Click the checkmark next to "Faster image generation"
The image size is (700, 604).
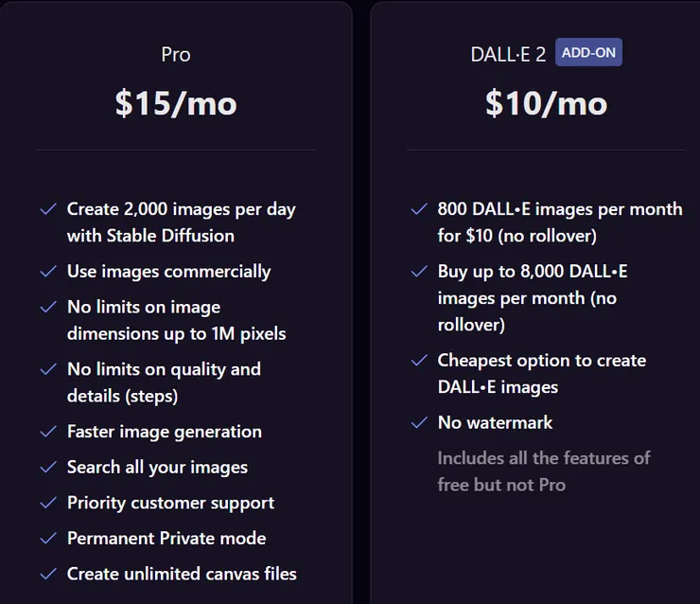click(x=48, y=432)
